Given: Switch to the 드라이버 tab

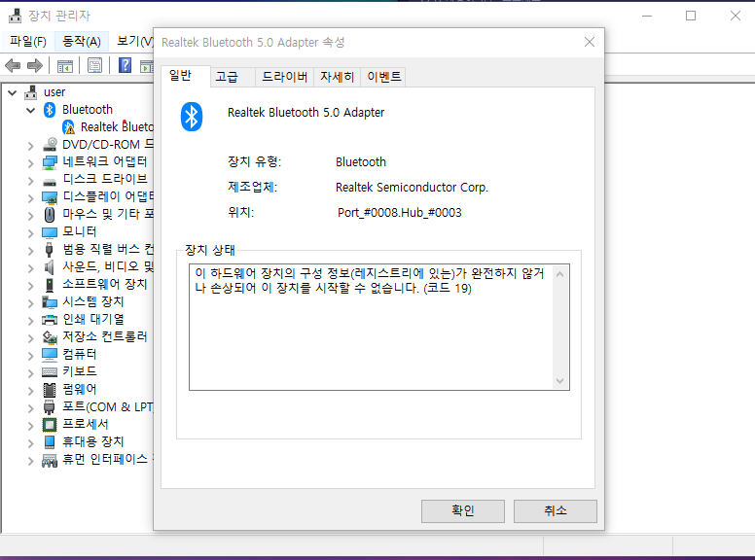Looking at the screenshot, I should point(284,77).
